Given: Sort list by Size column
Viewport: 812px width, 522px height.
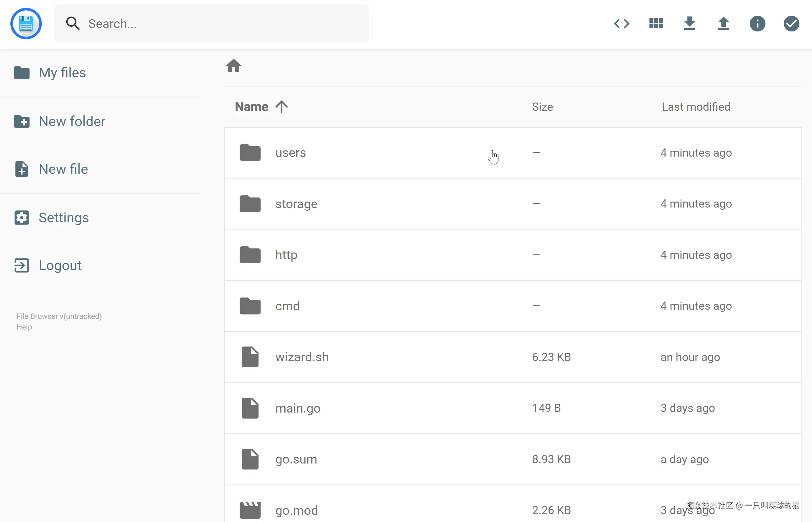Looking at the screenshot, I should tap(542, 107).
